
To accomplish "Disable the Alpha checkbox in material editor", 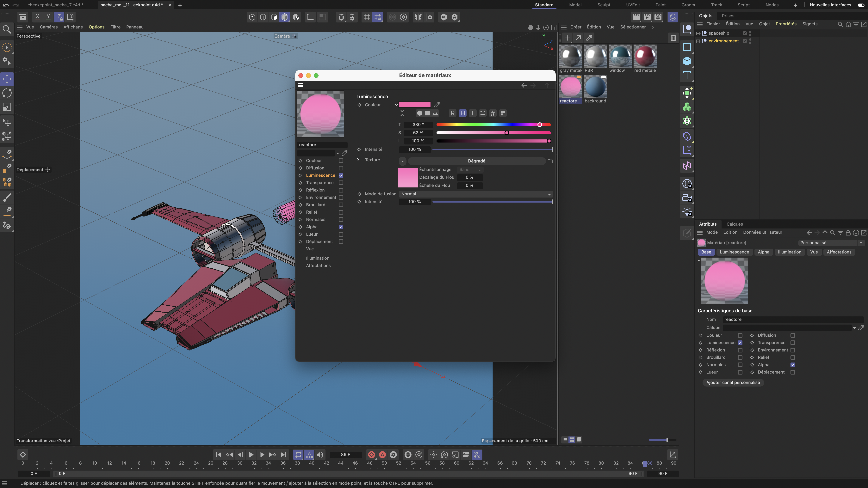I will pos(341,227).
